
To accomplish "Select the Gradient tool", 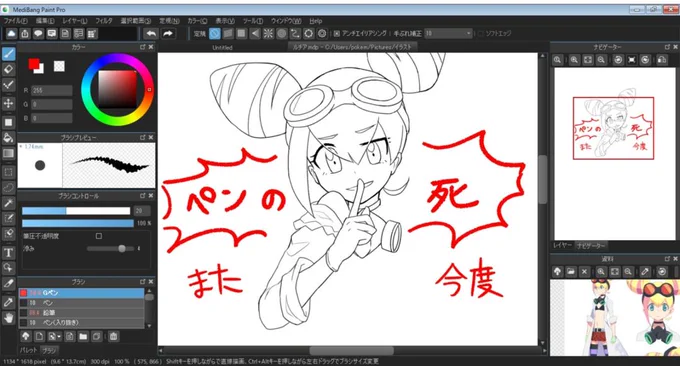I will 8,154.
